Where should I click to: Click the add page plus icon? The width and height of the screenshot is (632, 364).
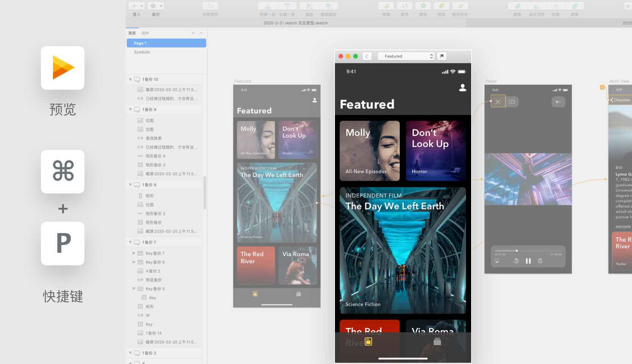[x=193, y=33]
